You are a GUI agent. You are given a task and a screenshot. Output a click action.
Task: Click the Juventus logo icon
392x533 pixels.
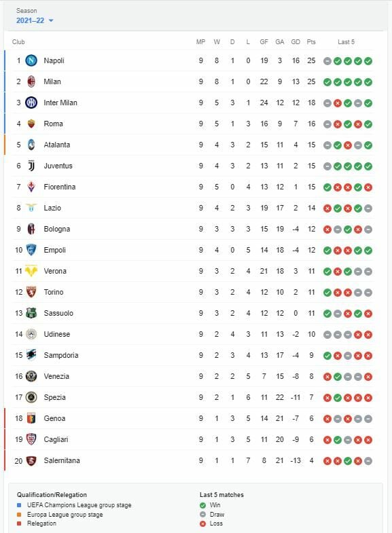31,166
